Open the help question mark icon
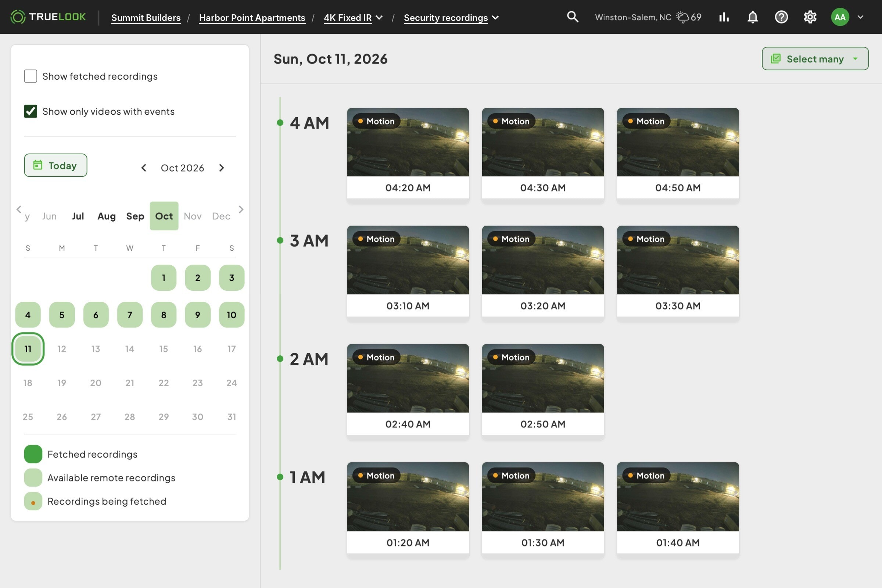The height and width of the screenshot is (588, 882). click(781, 17)
